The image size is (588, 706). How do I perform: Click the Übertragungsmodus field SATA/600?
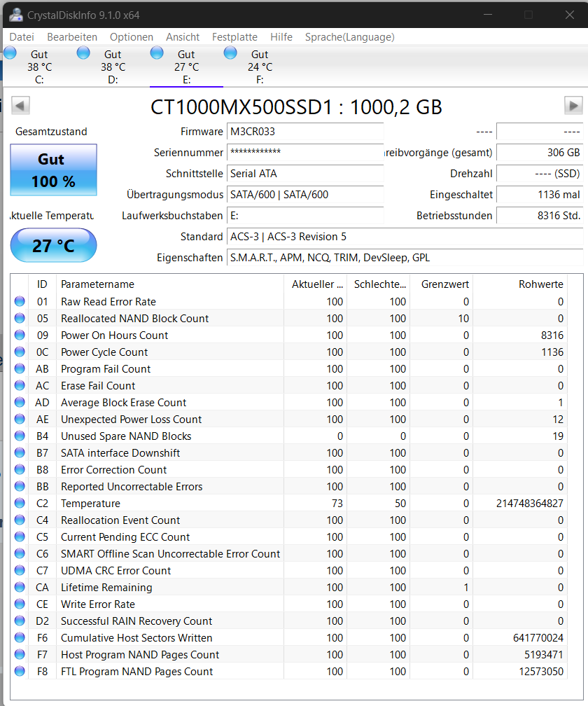click(x=305, y=195)
